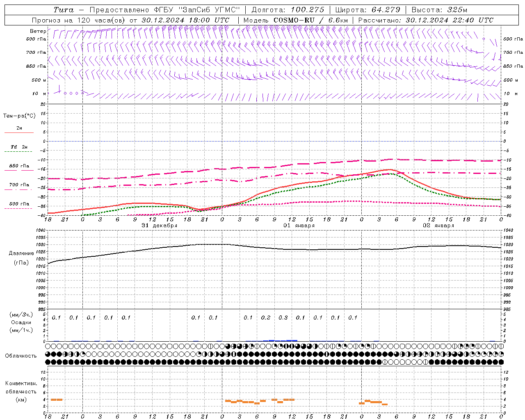Click the "Ветер" wind panel label
The height and width of the screenshot is (420, 525).
coord(38,31)
